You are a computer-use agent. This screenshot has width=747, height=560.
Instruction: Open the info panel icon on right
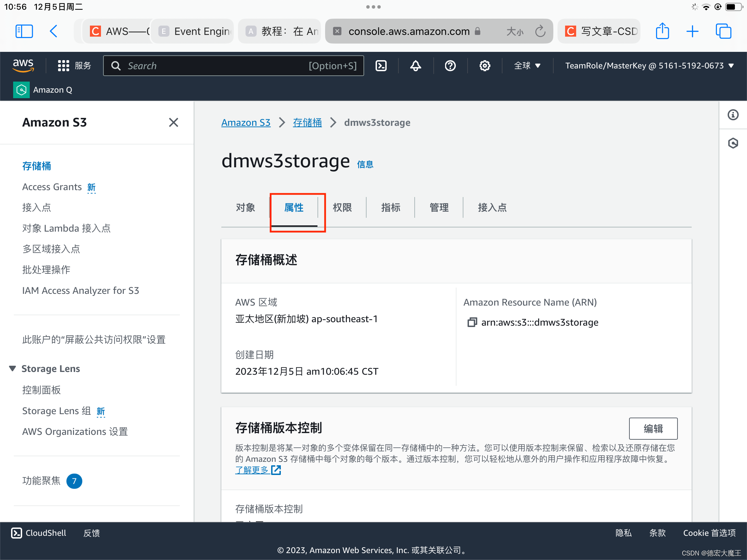tap(733, 115)
